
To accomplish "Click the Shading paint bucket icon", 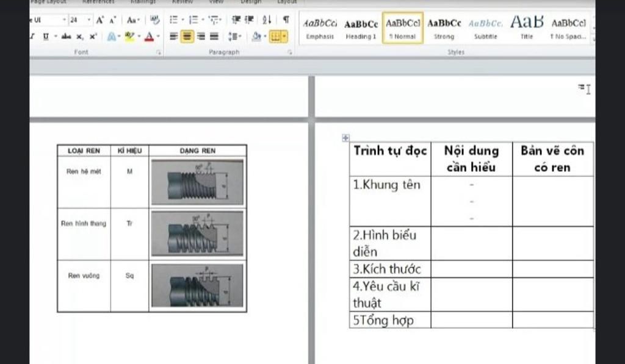I will coord(257,37).
